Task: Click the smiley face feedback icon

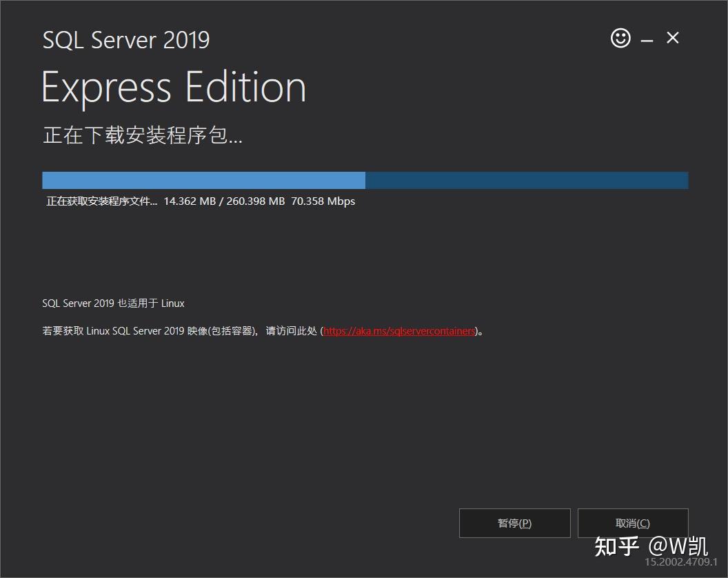Action: 620,38
